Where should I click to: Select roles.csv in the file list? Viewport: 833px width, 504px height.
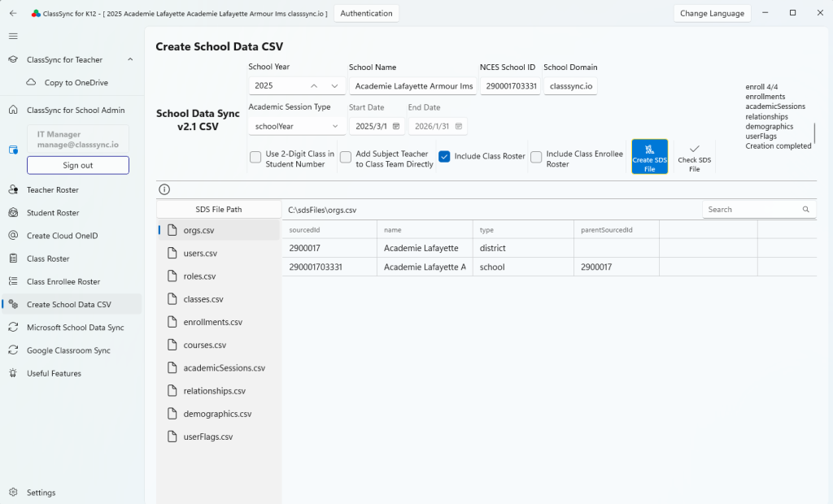point(218,276)
